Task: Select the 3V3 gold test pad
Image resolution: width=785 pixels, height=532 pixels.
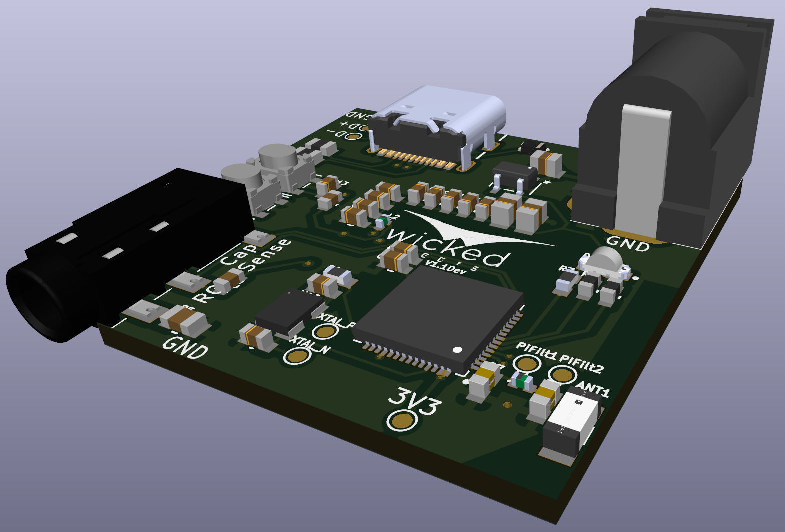Action: point(402,420)
